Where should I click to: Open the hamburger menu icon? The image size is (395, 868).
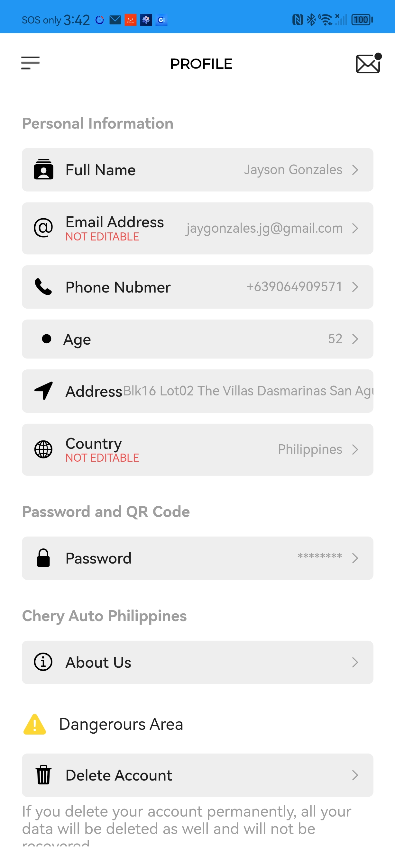pos(30,63)
